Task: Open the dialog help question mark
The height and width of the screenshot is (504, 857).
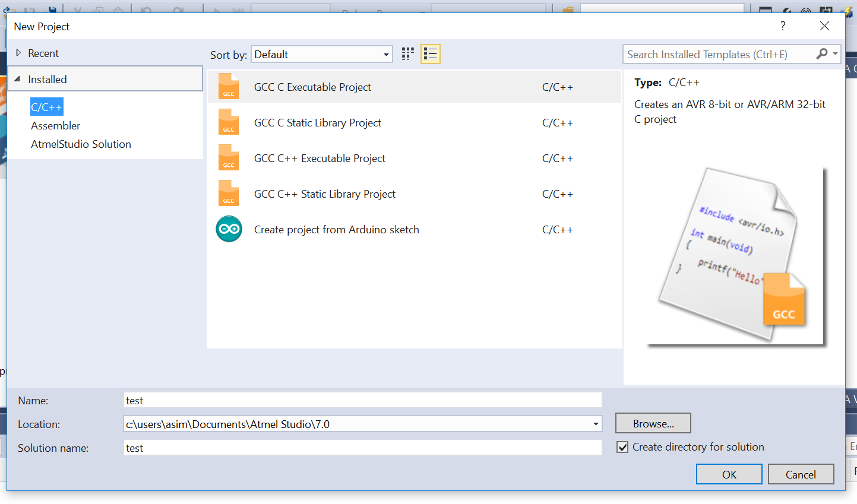Action: [783, 26]
